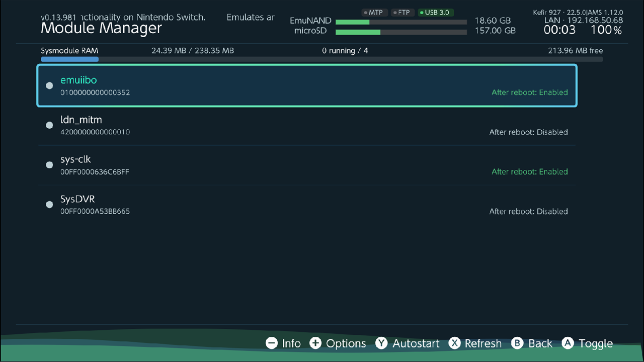The width and height of the screenshot is (644, 362).
Task: Click the 0 running / 4 counter
Action: pyautogui.click(x=345, y=51)
